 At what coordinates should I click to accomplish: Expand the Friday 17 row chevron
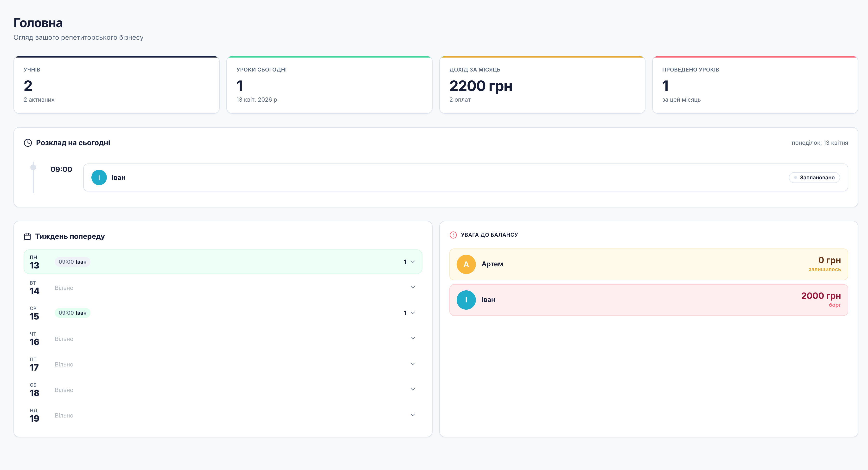pyautogui.click(x=413, y=364)
